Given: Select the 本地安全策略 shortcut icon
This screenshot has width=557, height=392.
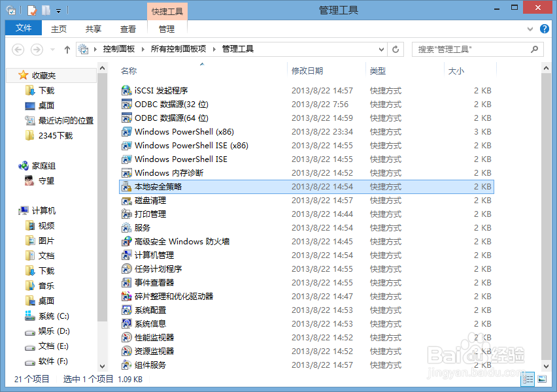Looking at the screenshot, I should (126, 187).
